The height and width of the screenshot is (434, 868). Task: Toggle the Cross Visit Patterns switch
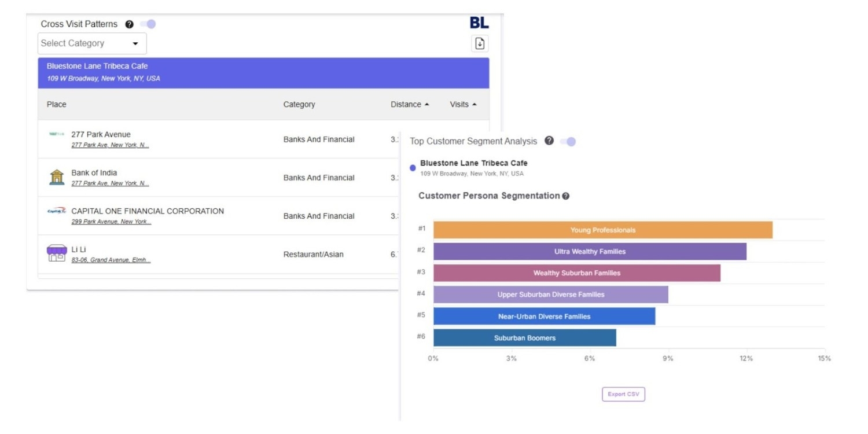coord(148,24)
